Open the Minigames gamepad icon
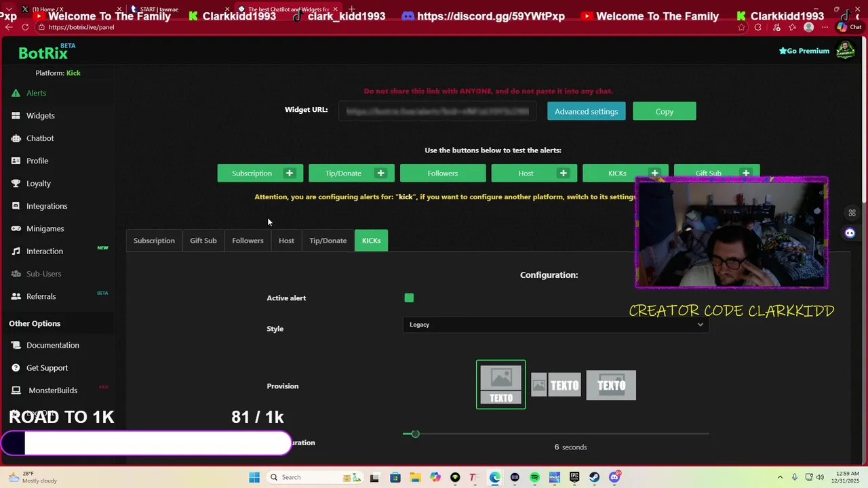868x488 pixels. pos(16,228)
